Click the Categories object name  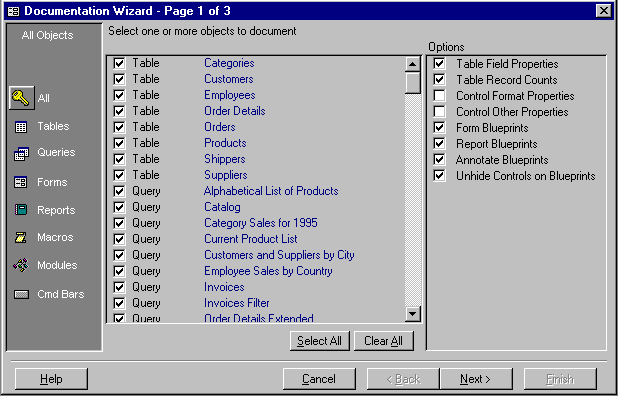click(229, 63)
